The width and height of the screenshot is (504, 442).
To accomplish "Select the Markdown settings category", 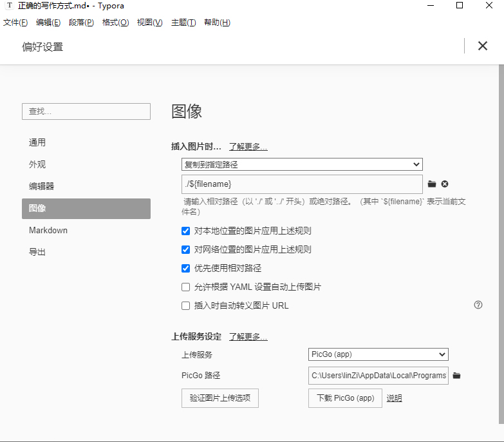I will click(x=48, y=230).
